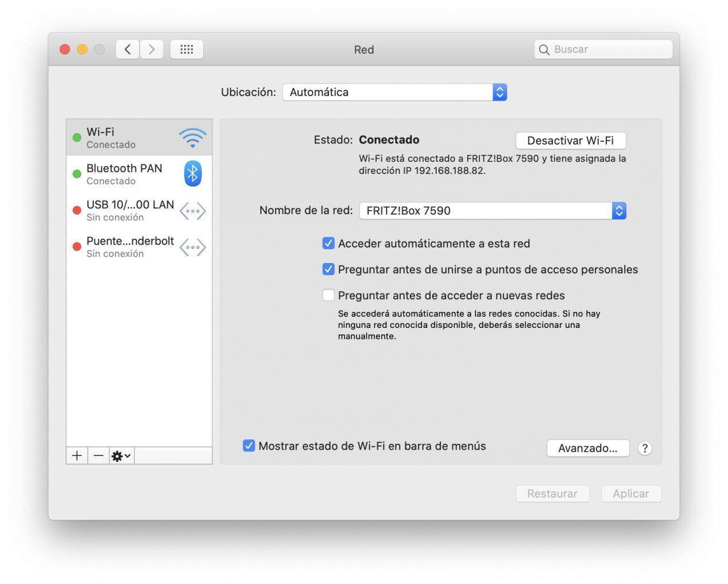Image resolution: width=728 pixels, height=584 pixels.
Task: Add a new service with plus button
Action: [77, 455]
